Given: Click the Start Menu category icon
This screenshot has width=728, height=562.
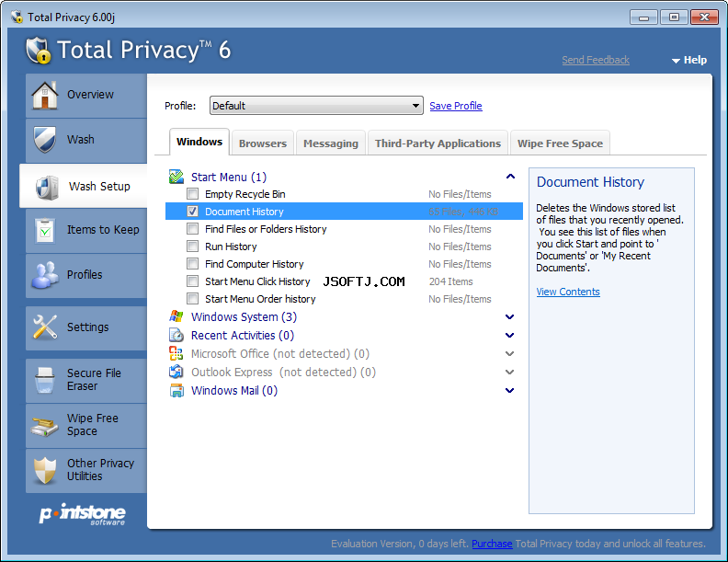Looking at the screenshot, I should click(176, 177).
